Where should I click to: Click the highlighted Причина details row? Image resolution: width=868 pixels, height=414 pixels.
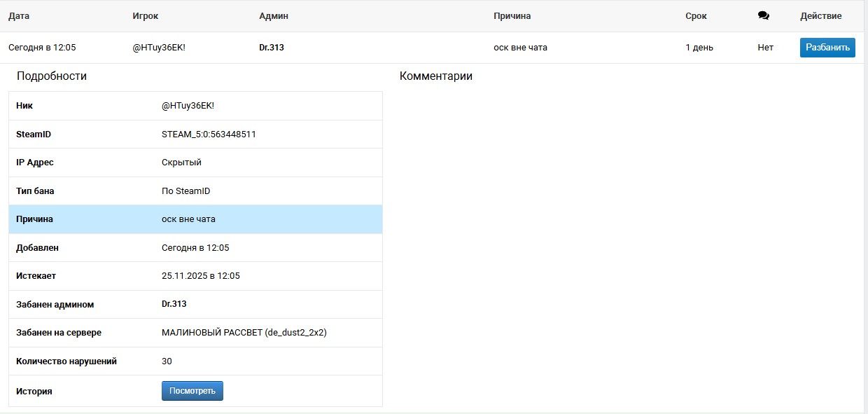point(195,219)
